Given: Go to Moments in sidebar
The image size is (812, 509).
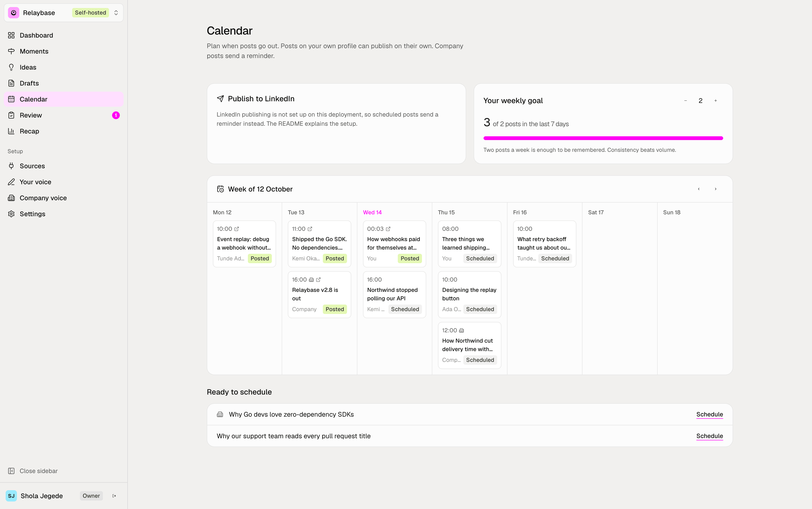Looking at the screenshot, I should (64, 51).
